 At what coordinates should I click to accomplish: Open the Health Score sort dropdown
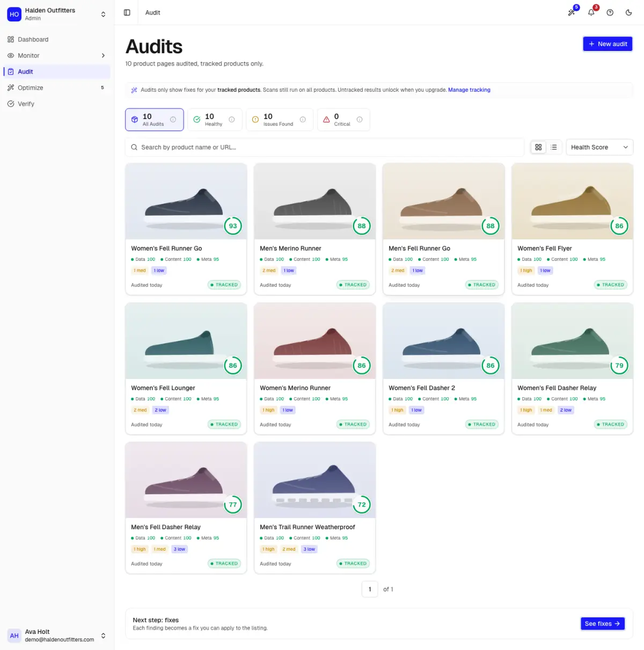click(x=599, y=147)
